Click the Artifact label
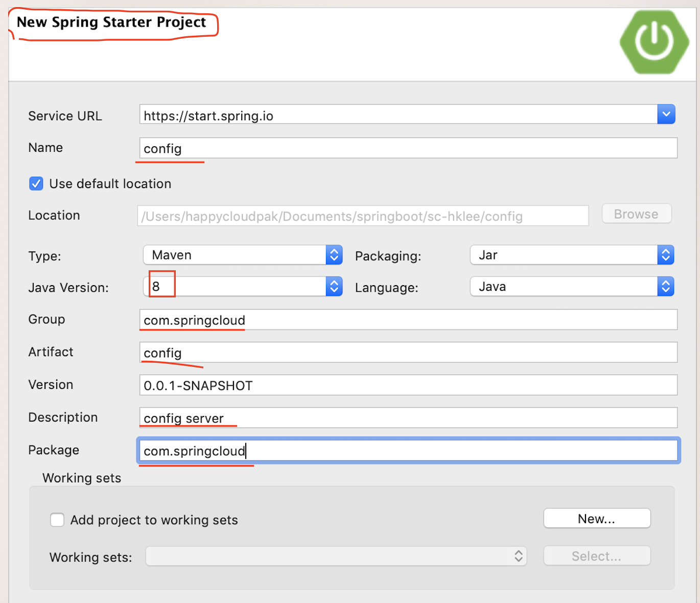 (x=51, y=352)
